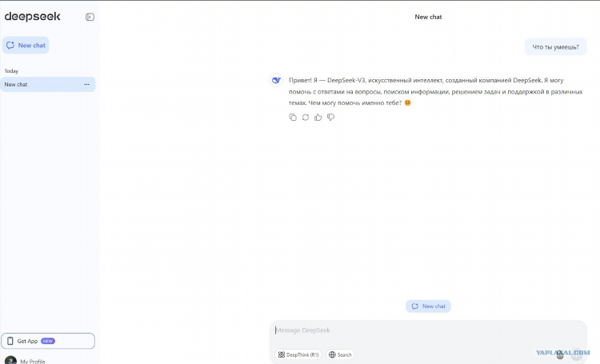600x364 pixels.
Task: Click the 'Today' section label
Action: [11, 71]
